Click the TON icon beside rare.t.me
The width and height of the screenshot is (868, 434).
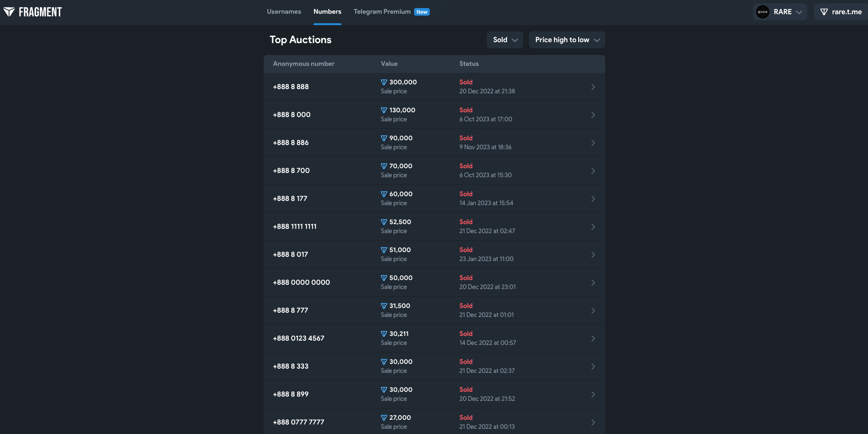pos(824,12)
